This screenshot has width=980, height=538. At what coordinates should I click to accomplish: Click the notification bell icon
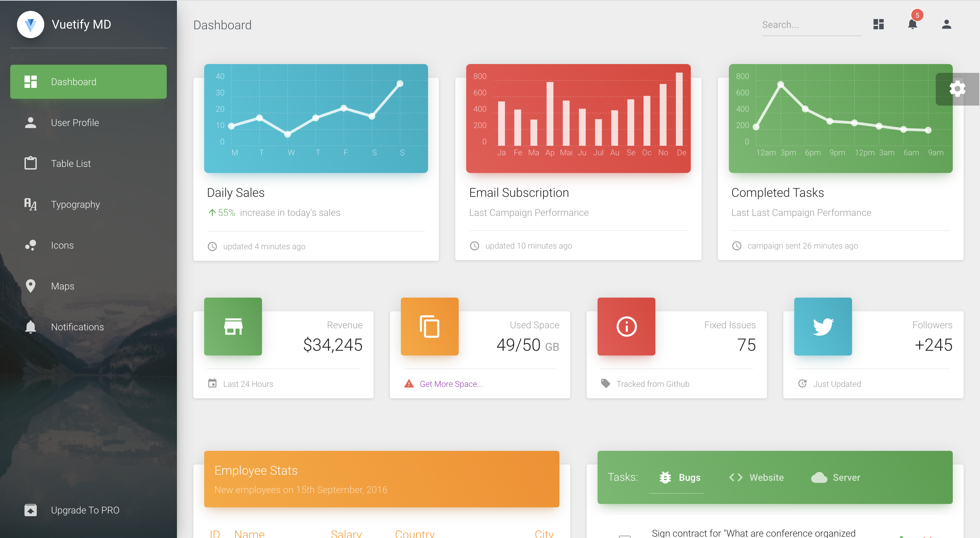[x=913, y=25]
